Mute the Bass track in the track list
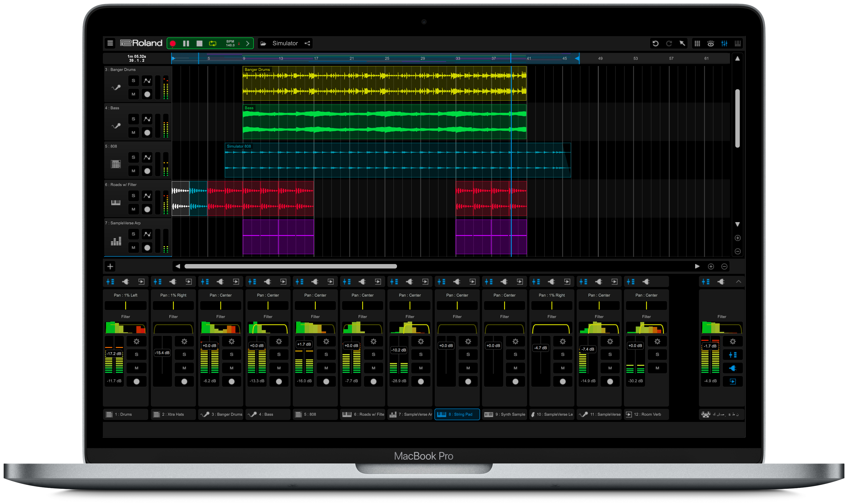Image resolution: width=848 pixels, height=504 pixels. coord(133,132)
